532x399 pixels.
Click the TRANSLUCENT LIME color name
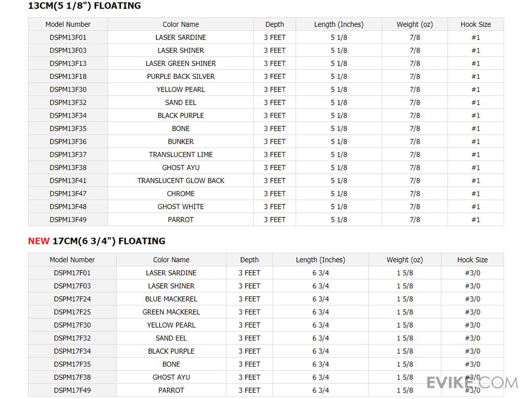(181, 154)
